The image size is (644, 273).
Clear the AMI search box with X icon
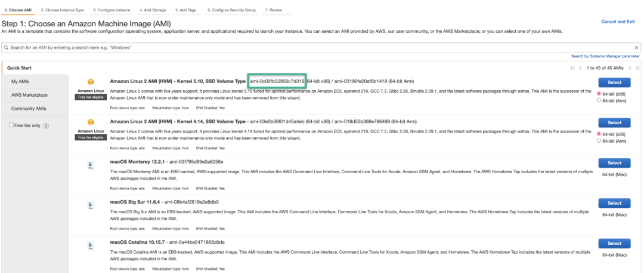[x=637, y=48]
